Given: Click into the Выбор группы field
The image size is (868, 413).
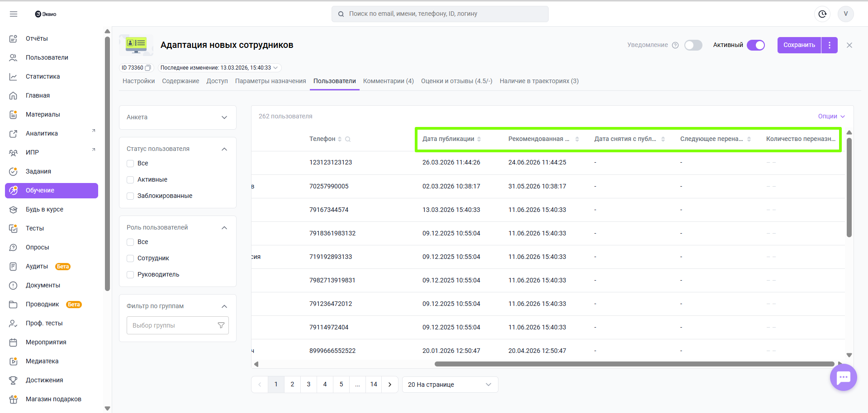Looking at the screenshot, I should coord(172,325).
